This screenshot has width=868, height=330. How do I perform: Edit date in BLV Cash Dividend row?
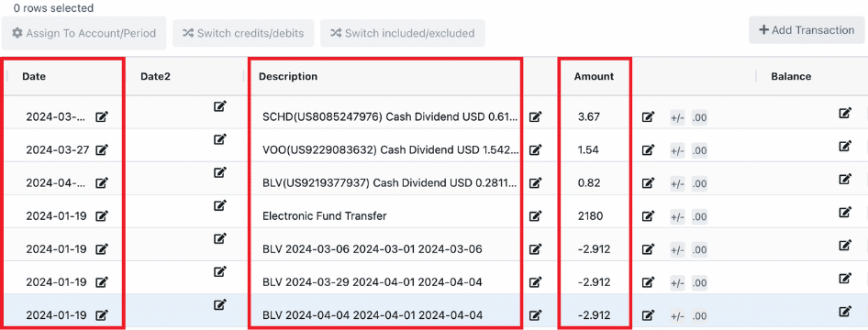point(102,183)
